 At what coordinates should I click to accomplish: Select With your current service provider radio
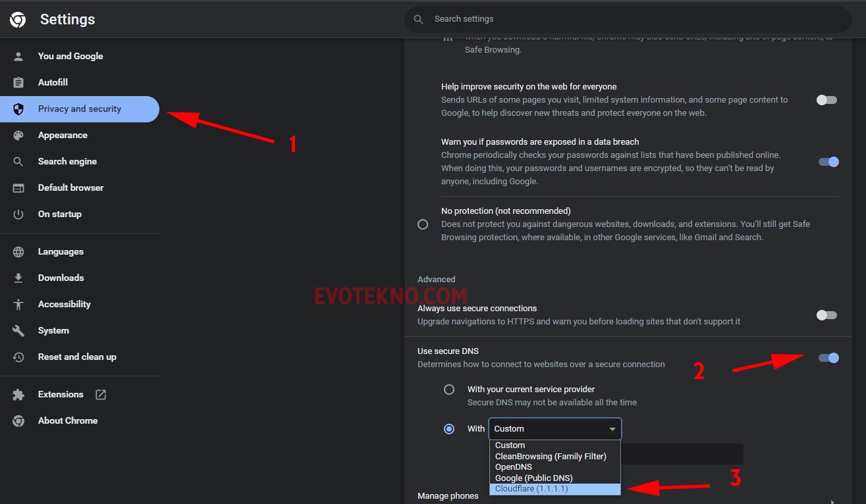click(x=449, y=390)
